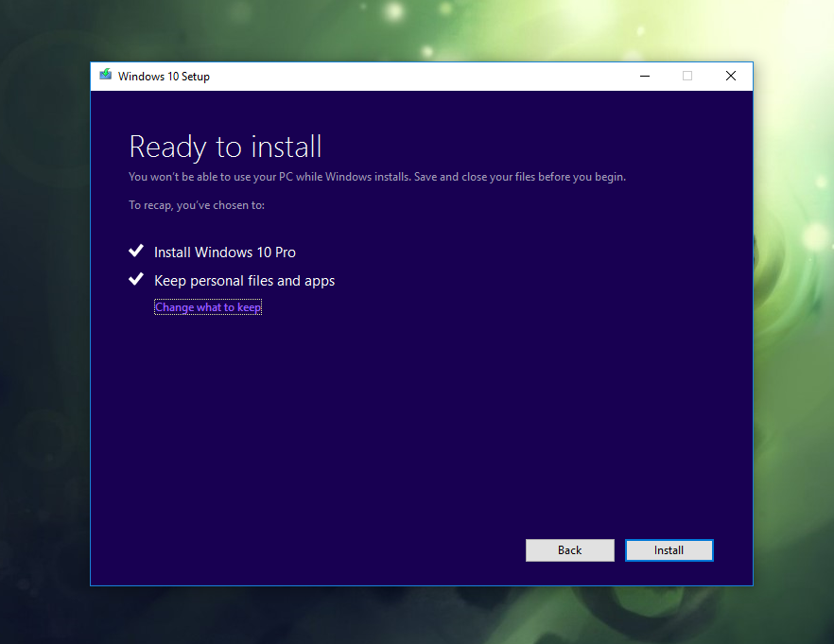Viewport: 834px width, 644px height.
Task: Click the 'You won't be able to use your PC' message
Action: [377, 177]
